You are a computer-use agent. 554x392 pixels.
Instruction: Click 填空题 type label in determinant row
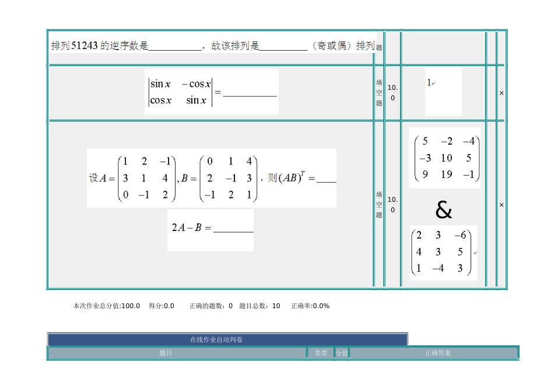point(379,93)
